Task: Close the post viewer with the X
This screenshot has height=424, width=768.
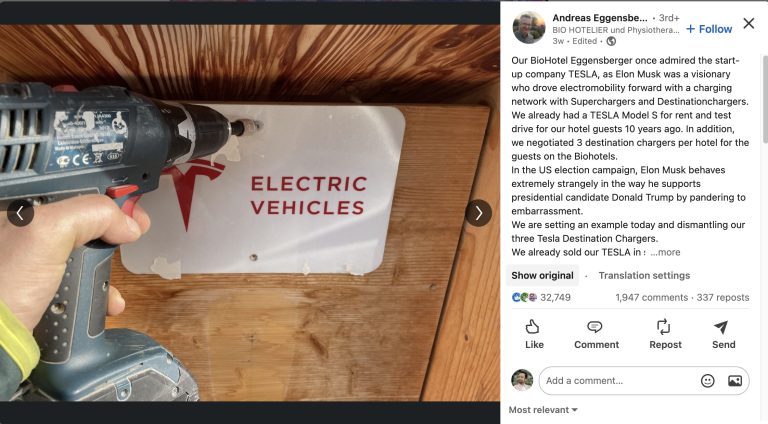Action: point(748,23)
